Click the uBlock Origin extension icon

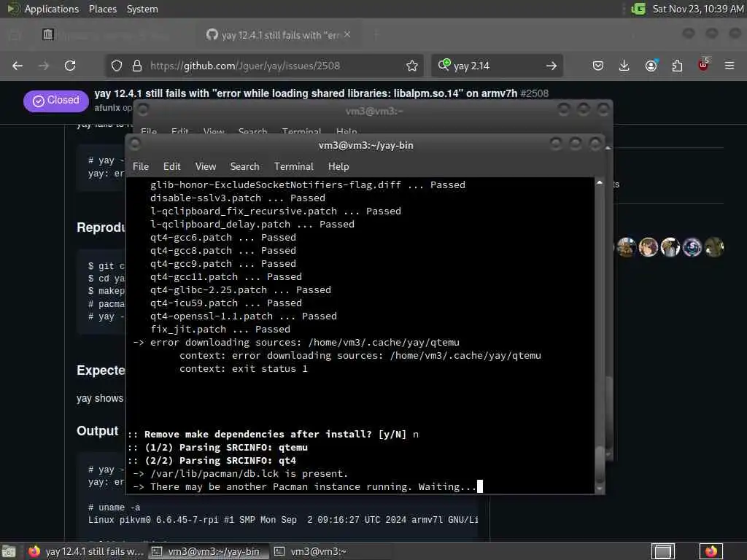pos(703,65)
